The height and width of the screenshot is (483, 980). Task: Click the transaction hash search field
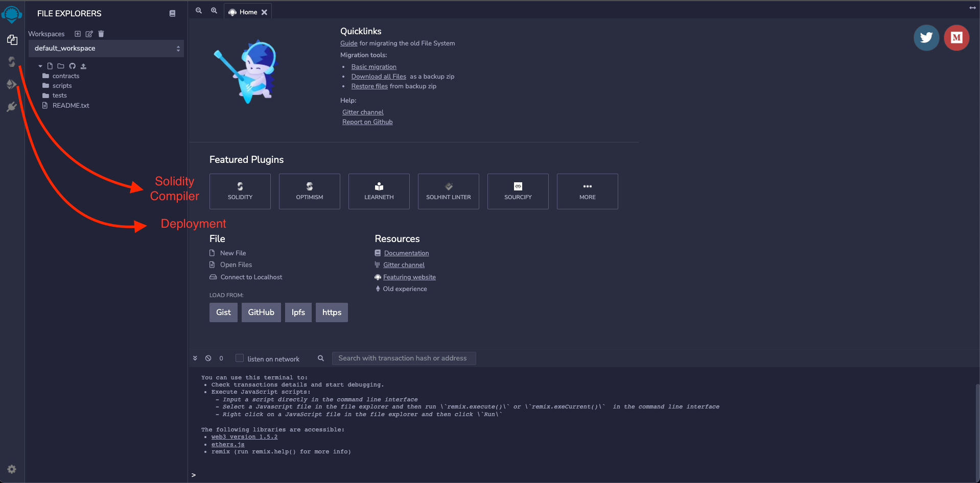(x=404, y=358)
